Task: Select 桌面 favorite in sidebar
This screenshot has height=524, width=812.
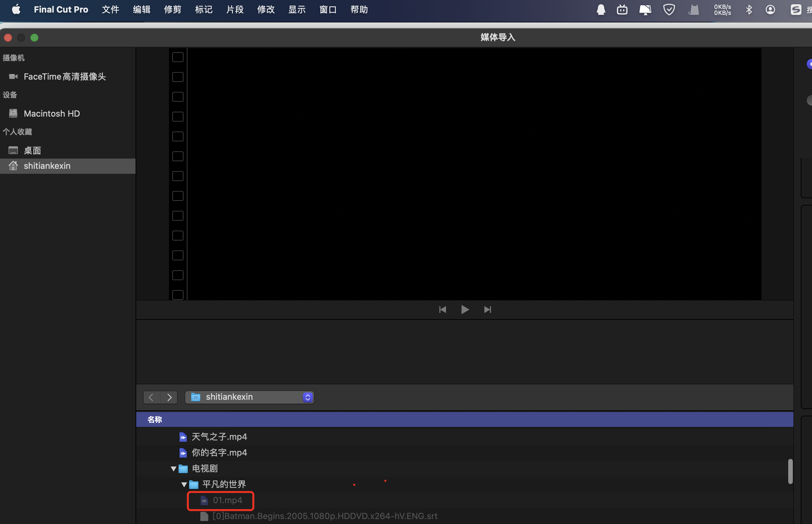Action: pos(32,150)
